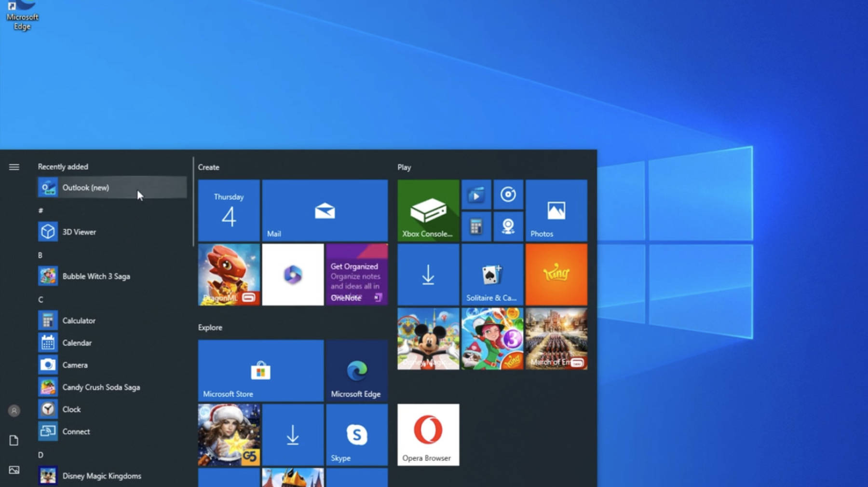Click download tile beside Skype
This screenshot has height=487, width=868.
click(x=293, y=435)
